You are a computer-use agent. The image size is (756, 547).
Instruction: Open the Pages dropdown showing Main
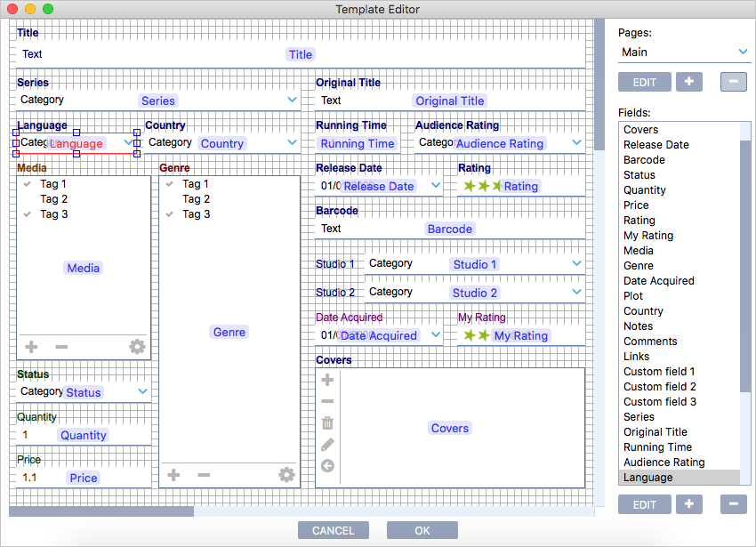coord(684,52)
